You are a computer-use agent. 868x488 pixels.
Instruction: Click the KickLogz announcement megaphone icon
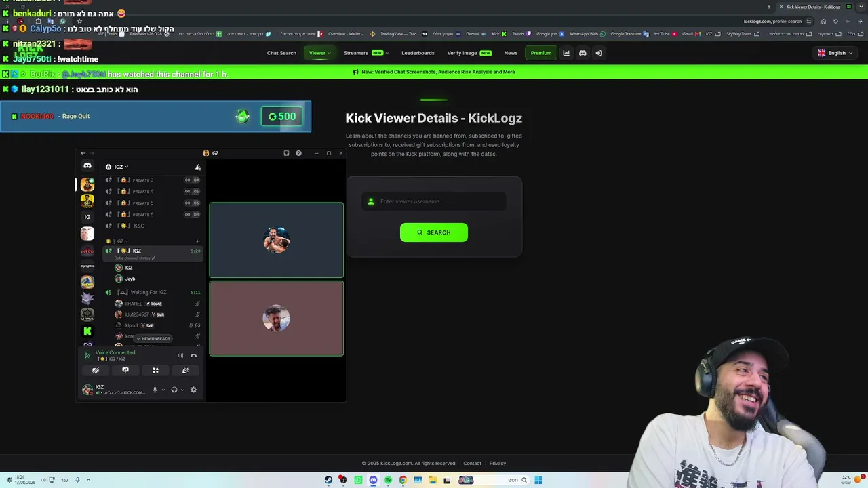356,72
